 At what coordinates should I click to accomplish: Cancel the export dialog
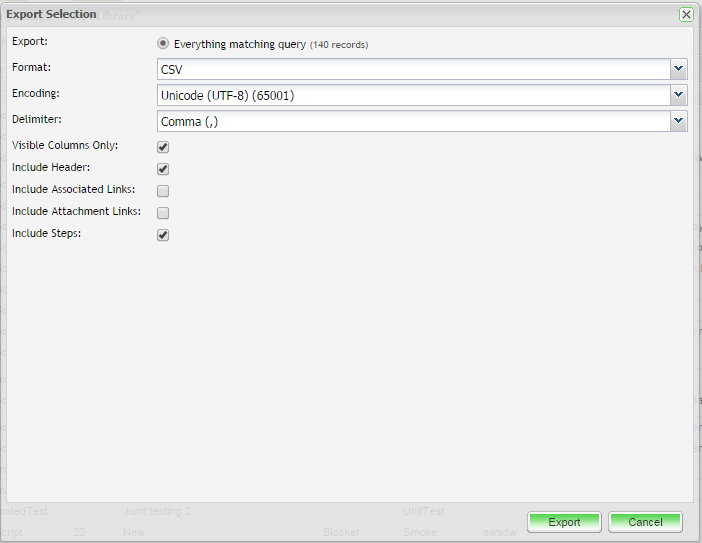[645, 522]
